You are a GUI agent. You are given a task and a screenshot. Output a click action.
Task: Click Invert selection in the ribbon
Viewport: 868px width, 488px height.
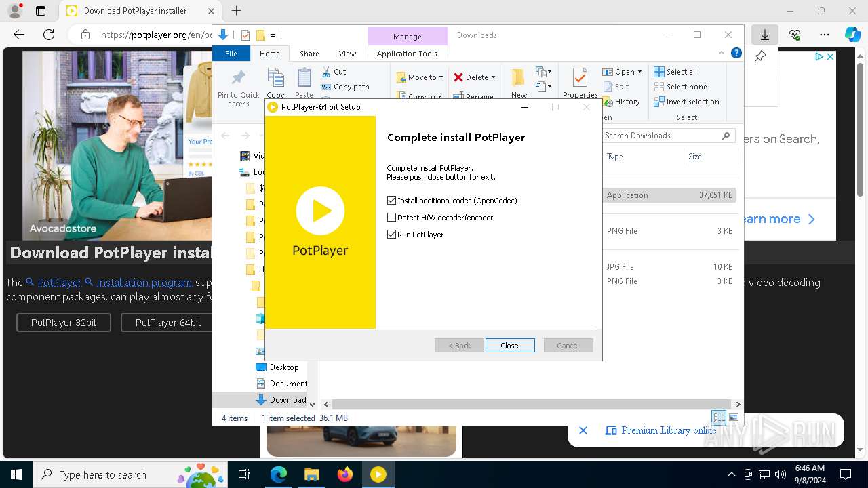tap(686, 102)
